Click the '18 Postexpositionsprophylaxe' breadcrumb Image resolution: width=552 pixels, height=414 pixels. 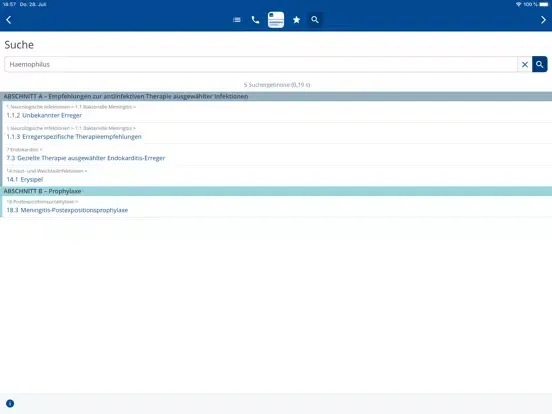42,202
